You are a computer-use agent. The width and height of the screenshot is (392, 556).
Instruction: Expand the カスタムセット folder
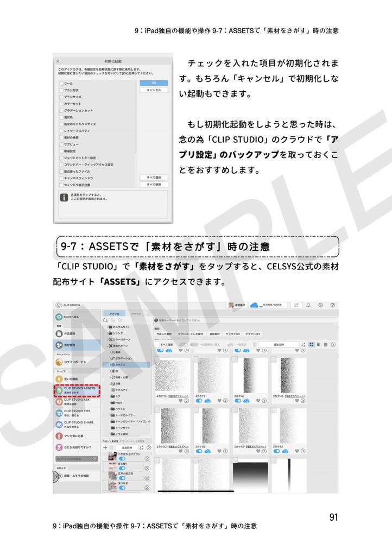(108, 326)
